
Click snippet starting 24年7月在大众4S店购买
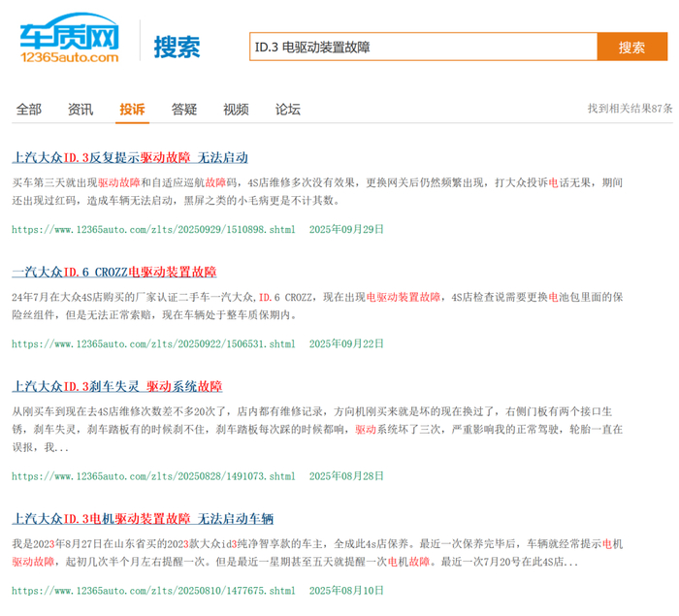pyautogui.click(x=317, y=306)
